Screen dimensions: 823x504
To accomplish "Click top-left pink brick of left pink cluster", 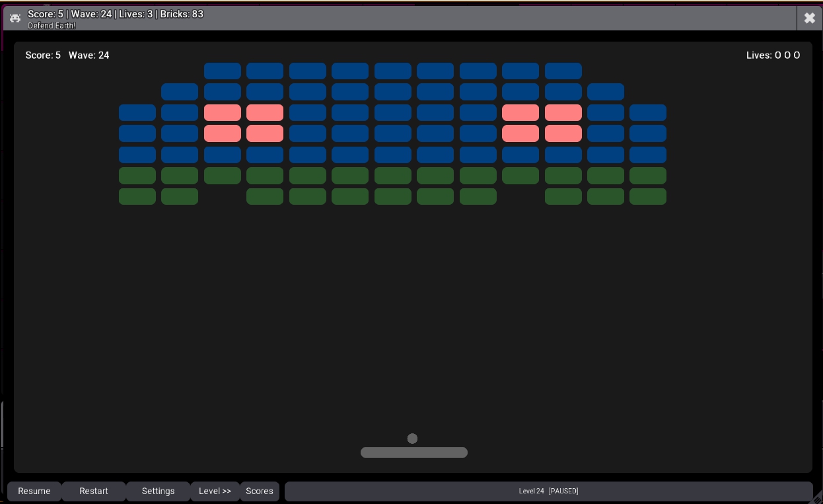I will (x=222, y=113).
